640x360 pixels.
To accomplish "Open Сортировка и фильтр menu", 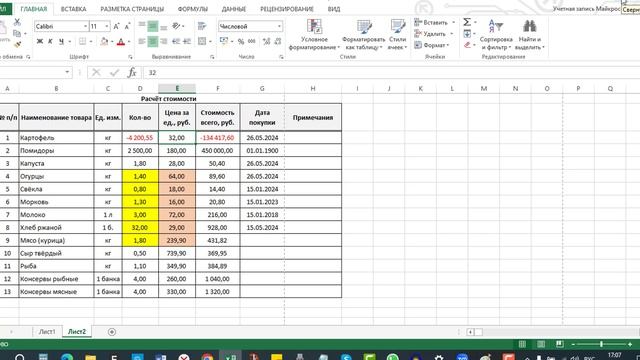I will (496, 35).
